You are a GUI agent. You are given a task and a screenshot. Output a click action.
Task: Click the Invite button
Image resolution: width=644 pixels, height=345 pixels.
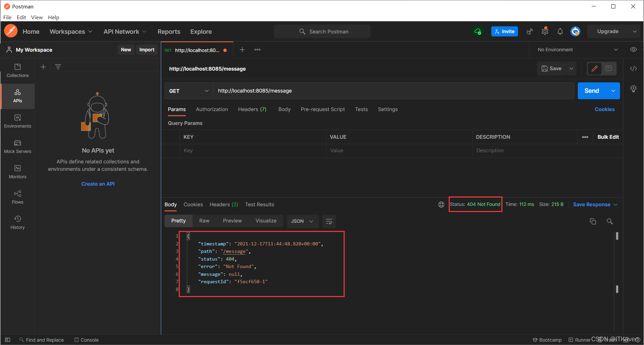click(504, 31)
